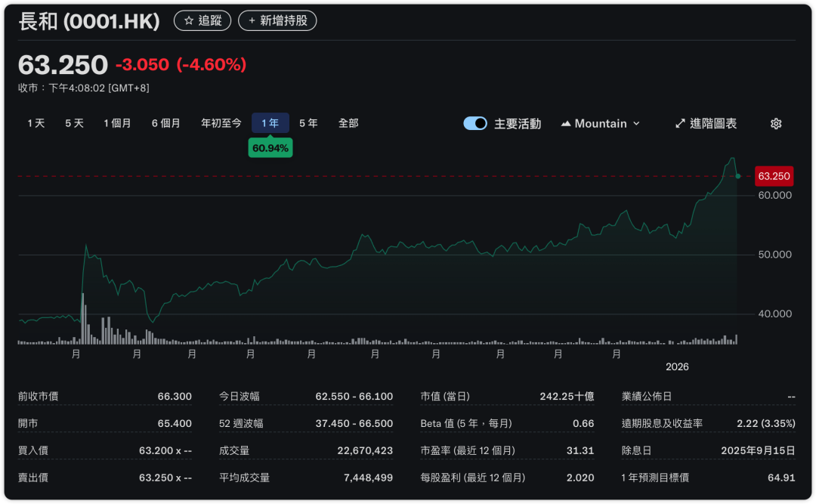Click the red 63.250 price marker
The height and width of the screenshot is (504, 816).
pyautogui.click(x=774, y=176)
